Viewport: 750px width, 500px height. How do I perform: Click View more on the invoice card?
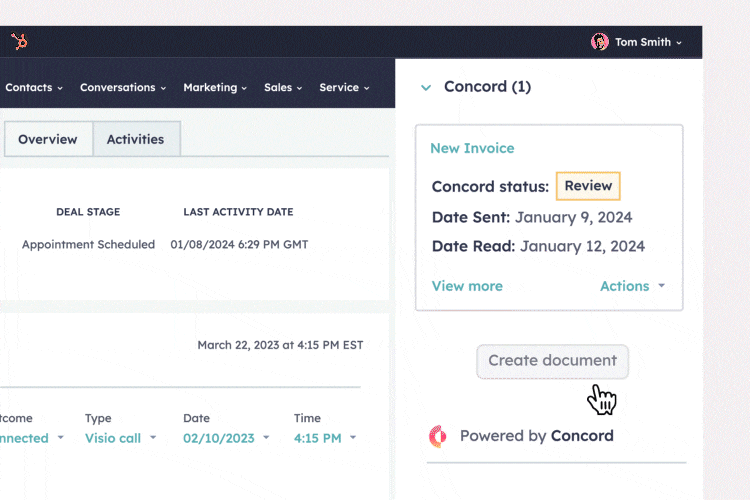pos(467,286)
